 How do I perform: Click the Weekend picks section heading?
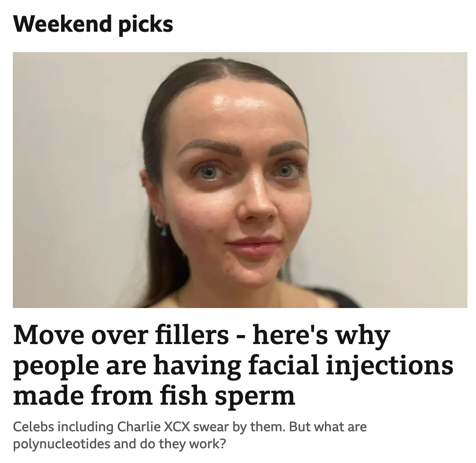coord(93,24)
